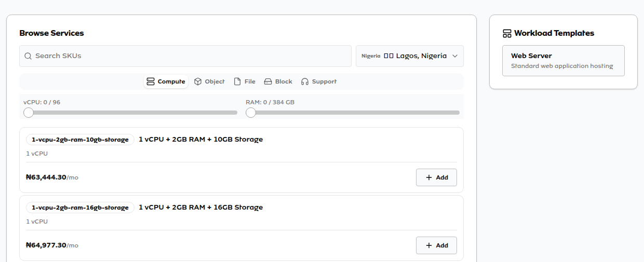The height and width of the screenshot is (262, 644).
Task: Click the small 'Nigeria' label in region selector
Action: tap(371, 56)
